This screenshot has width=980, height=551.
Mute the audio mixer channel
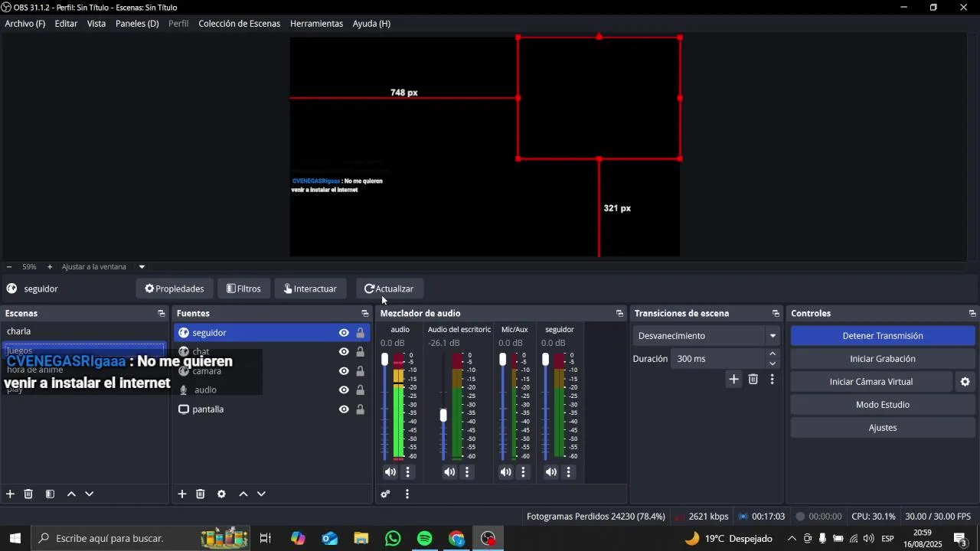click(x=390, y=472)
